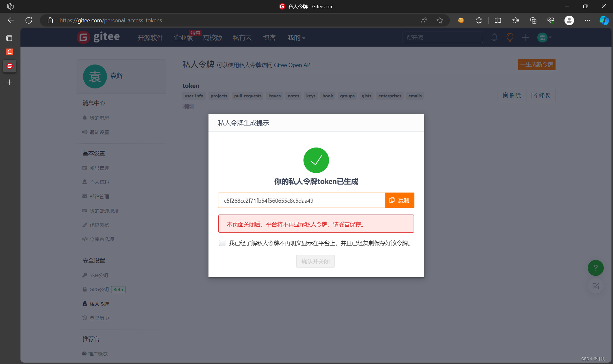Open SSH公钥 in sidebar
The height and width of the screenshot is (364, 613).
[99, 275]
